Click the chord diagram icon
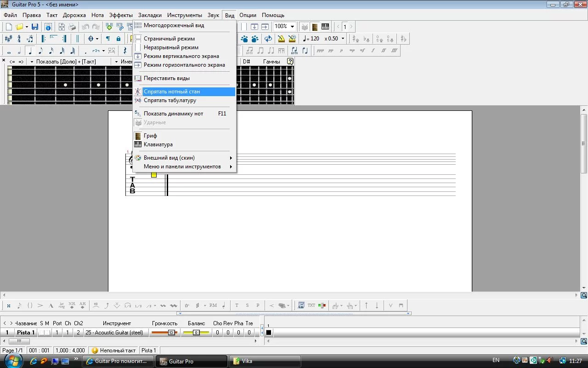The image size is (588, 368). point(301,305)
